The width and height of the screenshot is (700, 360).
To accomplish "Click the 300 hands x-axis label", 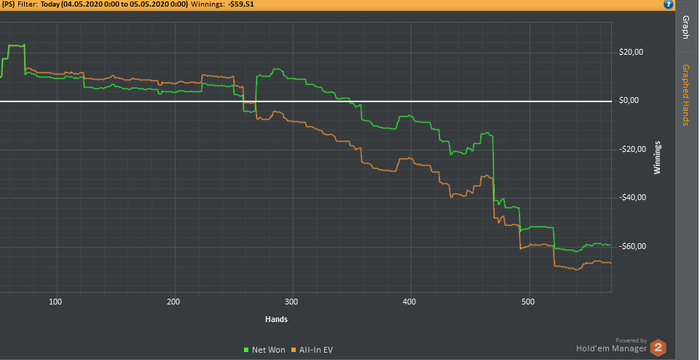I will click(x=291, y=302).
